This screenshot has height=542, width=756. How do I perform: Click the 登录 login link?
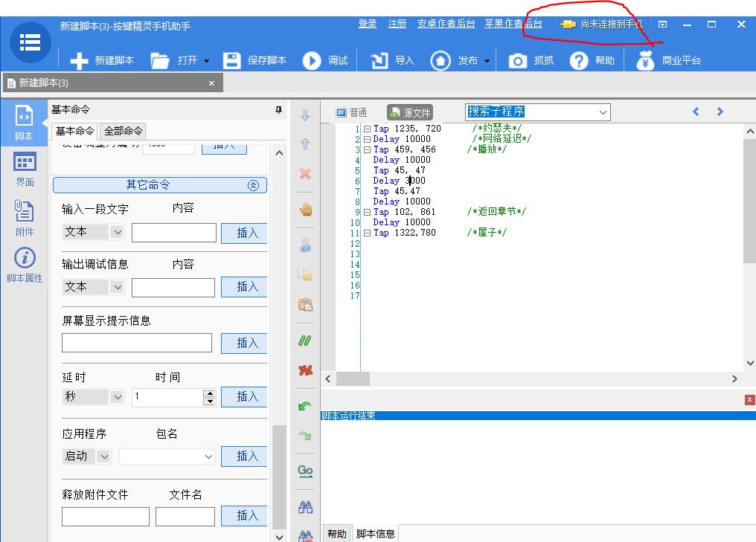coord(367,23)
